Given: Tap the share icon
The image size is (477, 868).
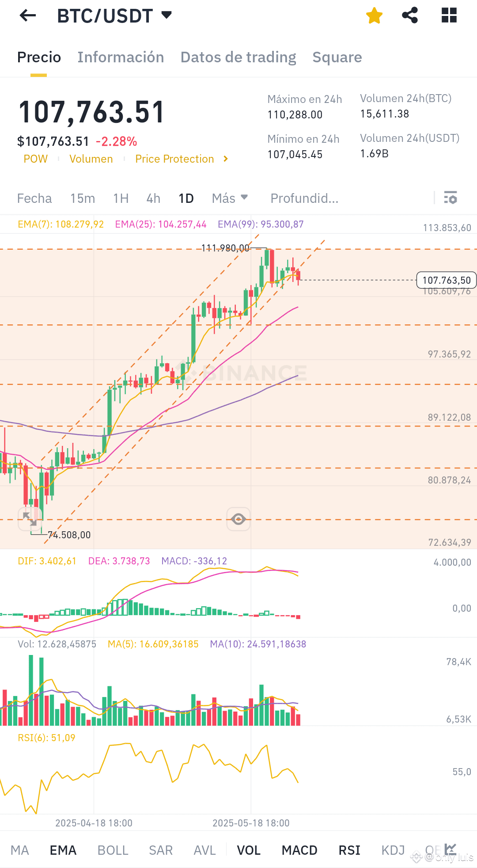Looking at the screenshot, I should [410, 15].
